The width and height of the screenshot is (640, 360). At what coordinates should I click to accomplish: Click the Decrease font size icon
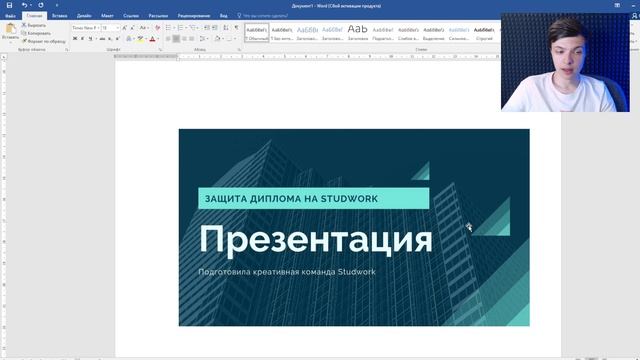tap(132, 28)
